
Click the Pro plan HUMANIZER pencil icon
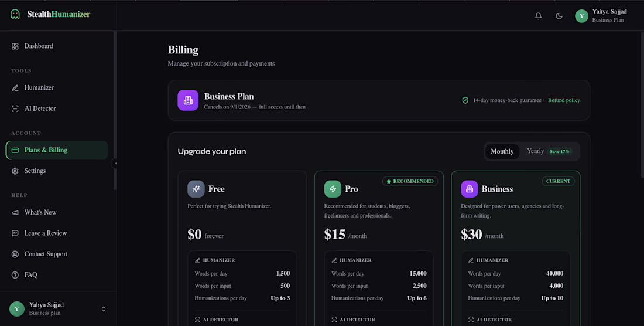click(x=334, y=260)
